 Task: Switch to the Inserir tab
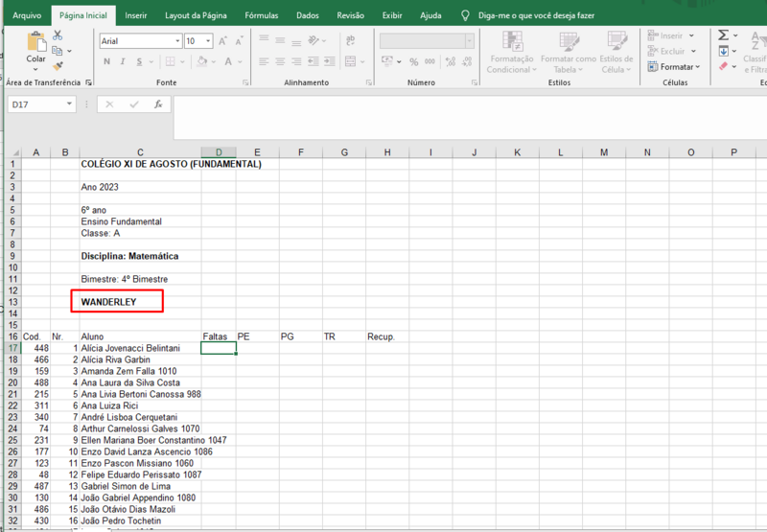point(135,15)
